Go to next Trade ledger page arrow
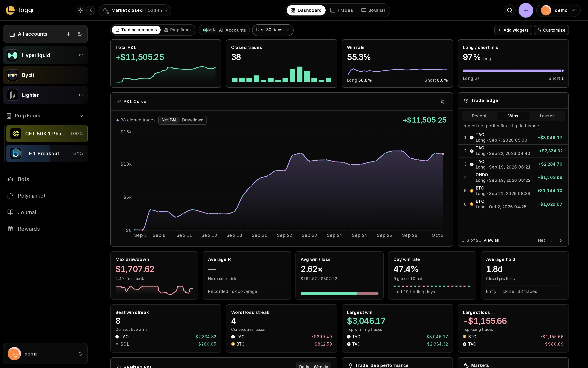Screen dimensions: 588x368 [x=561, y=240]
